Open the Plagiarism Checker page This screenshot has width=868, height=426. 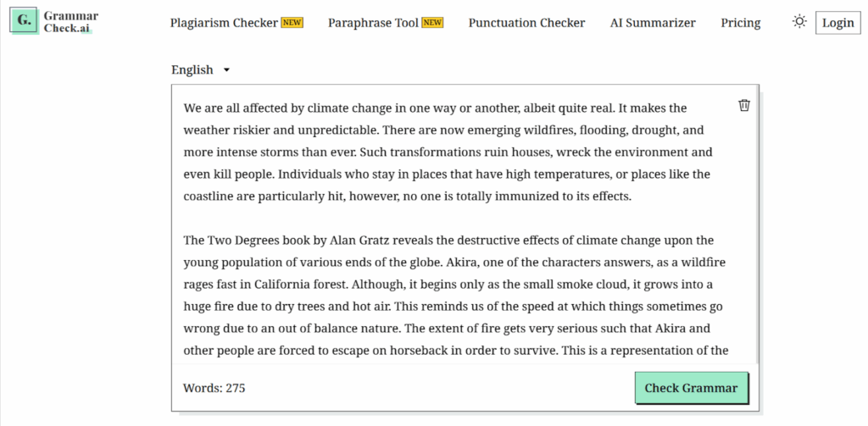coord(224,23)
